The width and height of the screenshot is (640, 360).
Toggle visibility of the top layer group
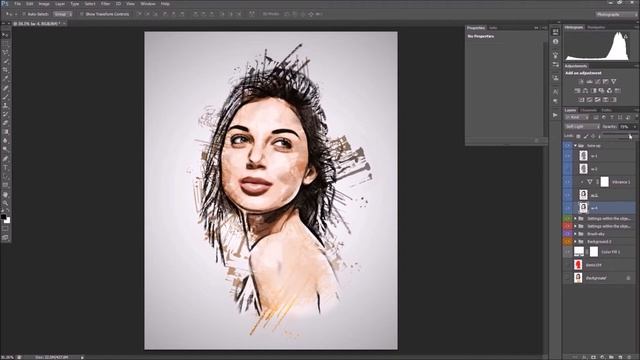[567, 146]
